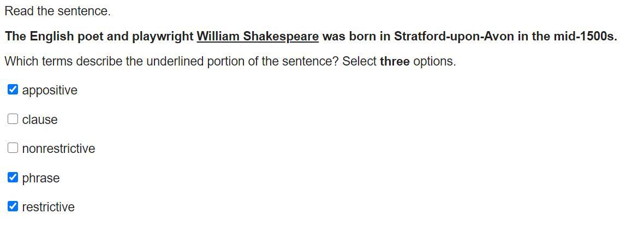Tick the clause checkbox
Image resolution: width=644 pixels, height=225 pixels.
13,119
